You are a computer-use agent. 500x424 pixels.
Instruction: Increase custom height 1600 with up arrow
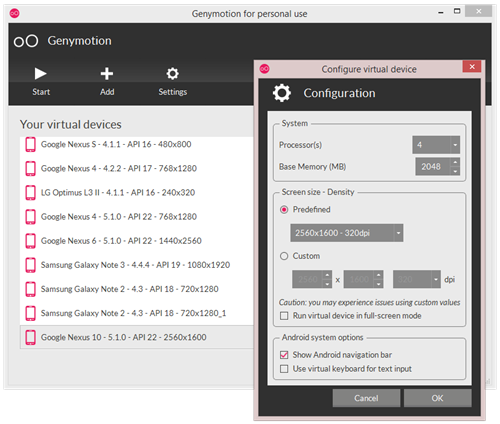pyautogui.click(x=379, y=275)
